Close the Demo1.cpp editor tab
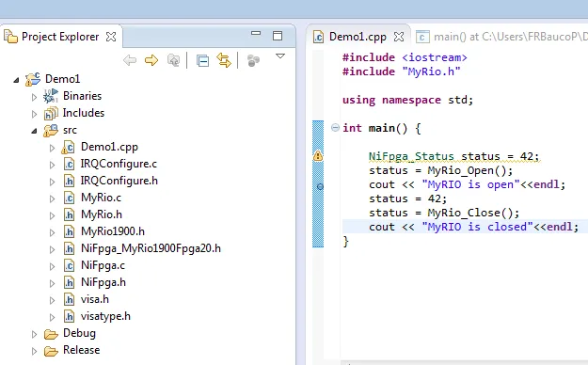Image resolution: width=588 pixels, height=365 pixels. pos(399,37)
